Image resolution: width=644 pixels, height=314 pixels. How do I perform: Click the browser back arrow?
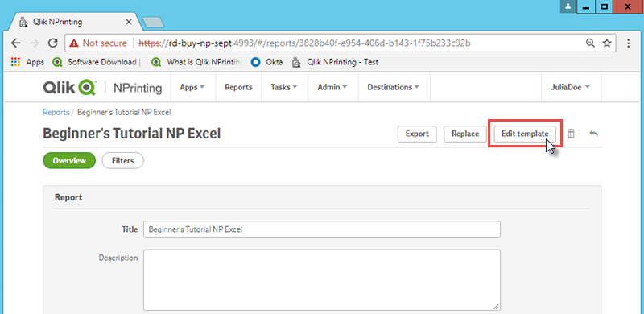tap(15, 43)
